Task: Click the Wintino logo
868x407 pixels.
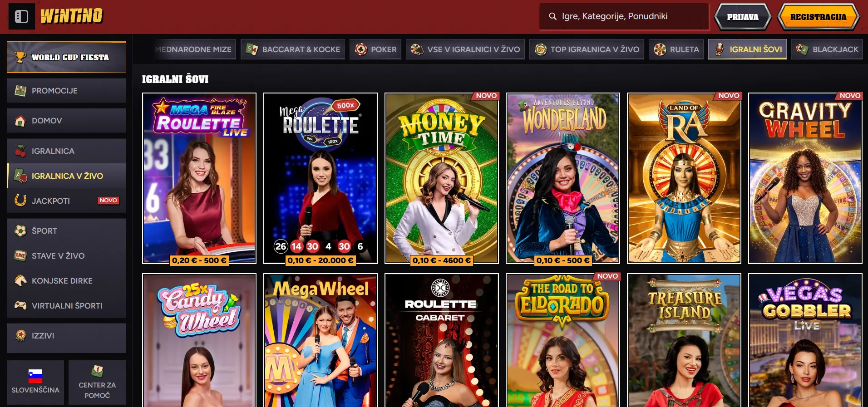Action: point(72,16)
